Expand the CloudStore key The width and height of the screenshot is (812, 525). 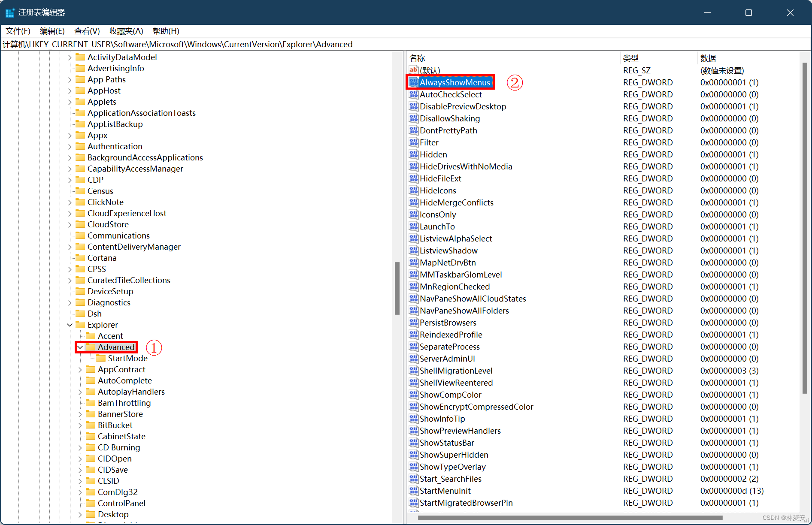[x=70, y=224]
